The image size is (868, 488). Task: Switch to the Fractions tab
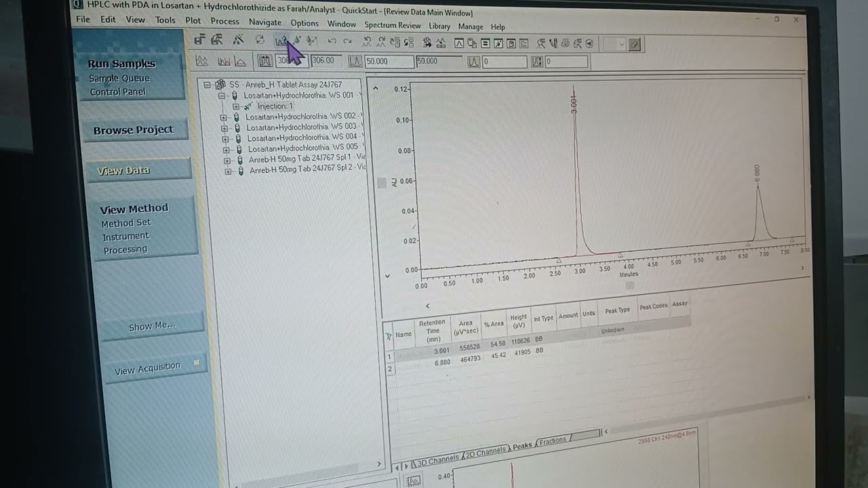pos(553,441)
